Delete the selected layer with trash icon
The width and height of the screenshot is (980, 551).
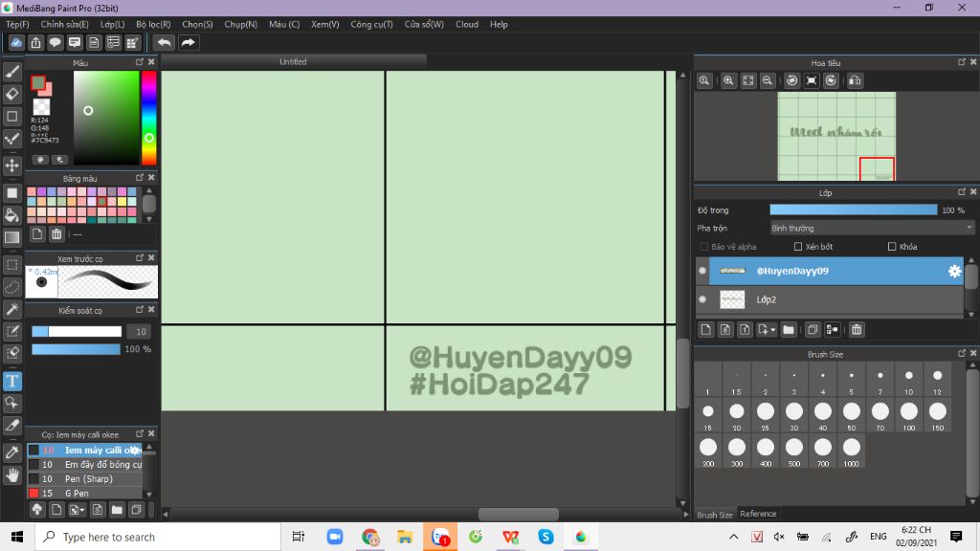coord(857,329)
